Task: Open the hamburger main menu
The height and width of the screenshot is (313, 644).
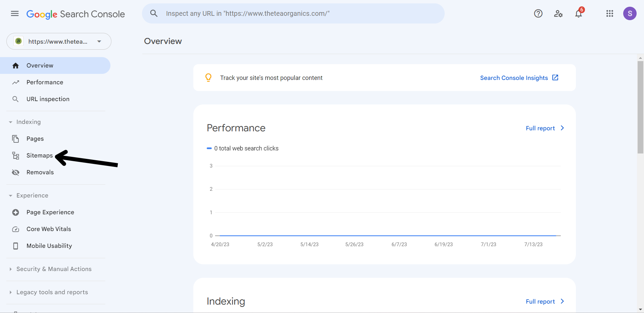Action: tap(15, 13)
